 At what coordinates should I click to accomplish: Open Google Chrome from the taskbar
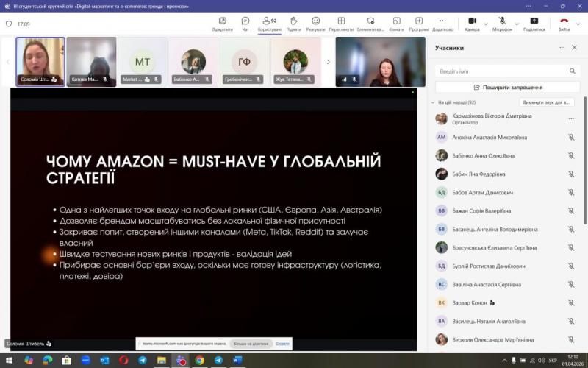coord(199,360)
